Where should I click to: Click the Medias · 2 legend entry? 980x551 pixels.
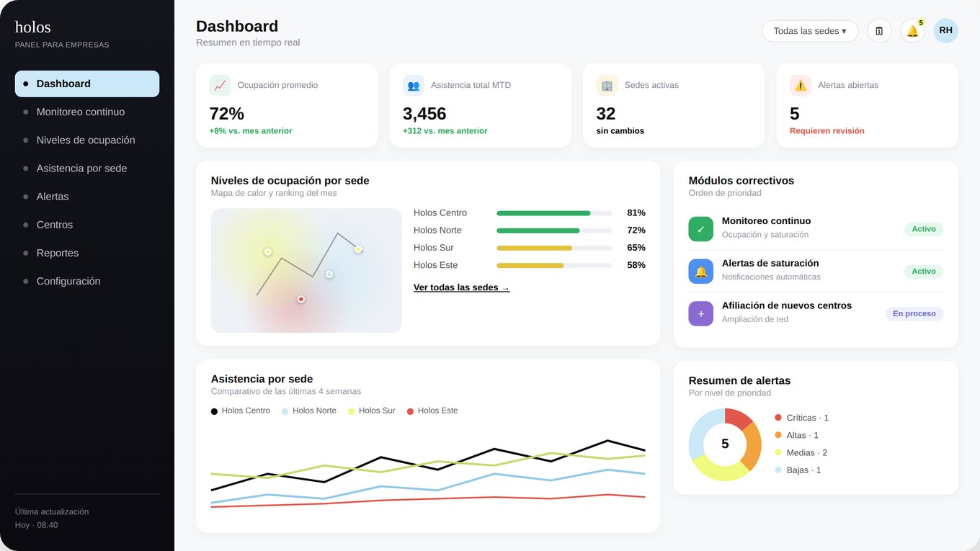click(x=801, y=452)
